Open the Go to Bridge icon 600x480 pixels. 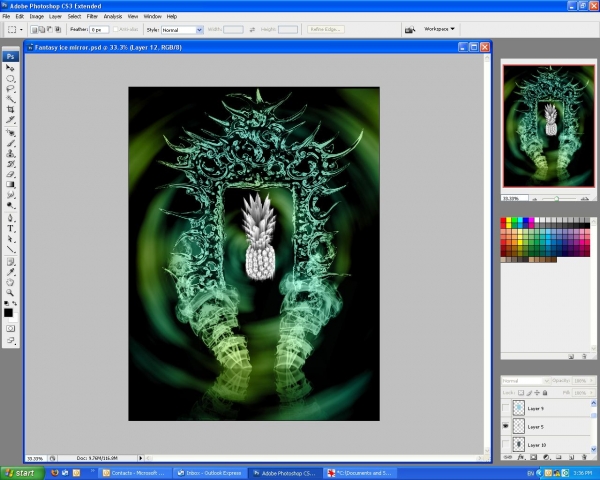pos(410,29)
